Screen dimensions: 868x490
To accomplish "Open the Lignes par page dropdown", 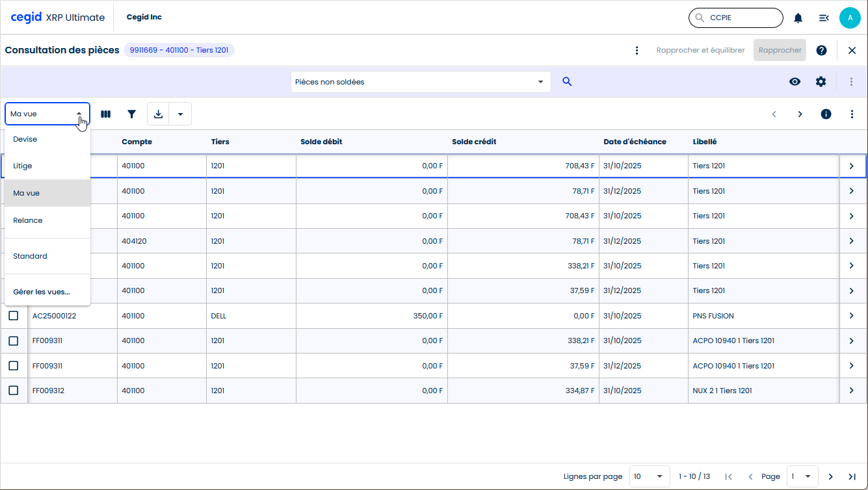I will point(650,476).
